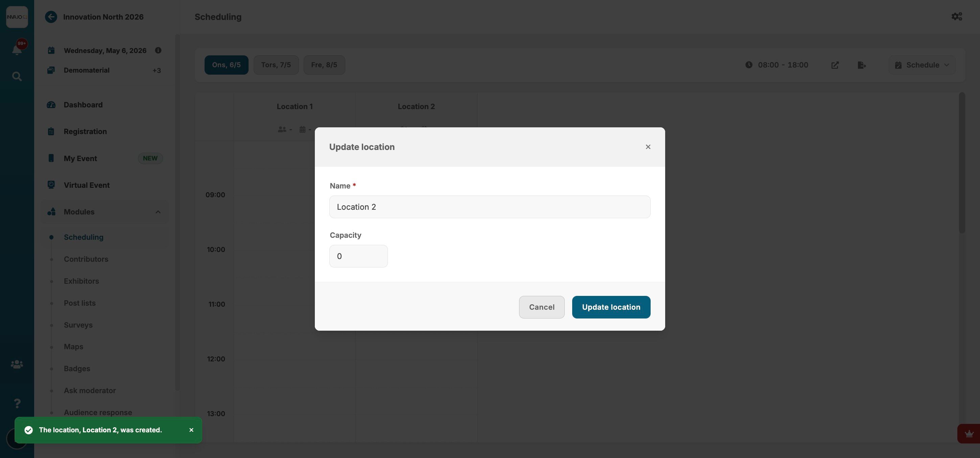Click the back arrow beside Innovation North 2026
This screenshot has height=458, width=980.
pos(51,17)
